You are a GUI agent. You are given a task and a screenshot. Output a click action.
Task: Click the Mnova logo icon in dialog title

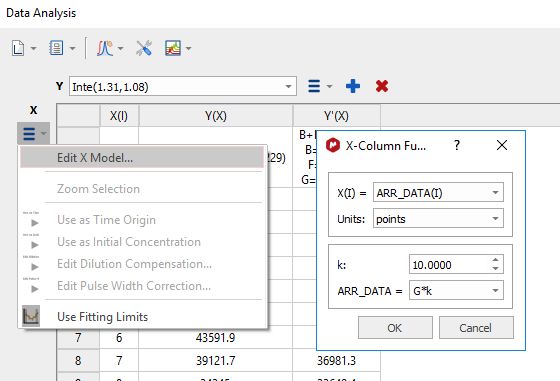coord(333,145)
